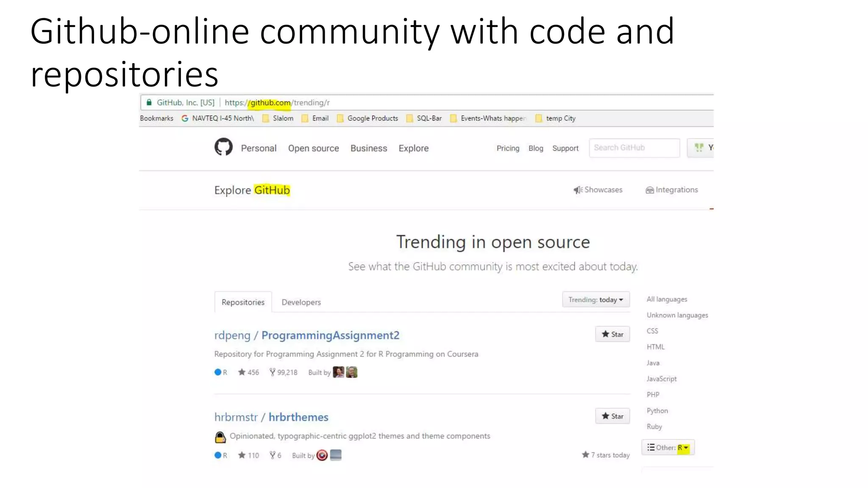Open the Explore menu item
Viewport: 868px width, 488px height.
click(413, 148)
